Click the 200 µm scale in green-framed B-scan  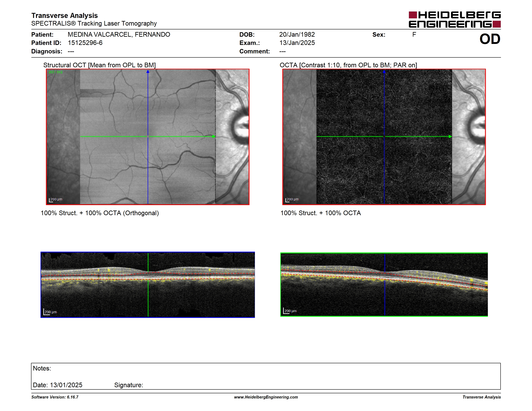click(290, 311)
